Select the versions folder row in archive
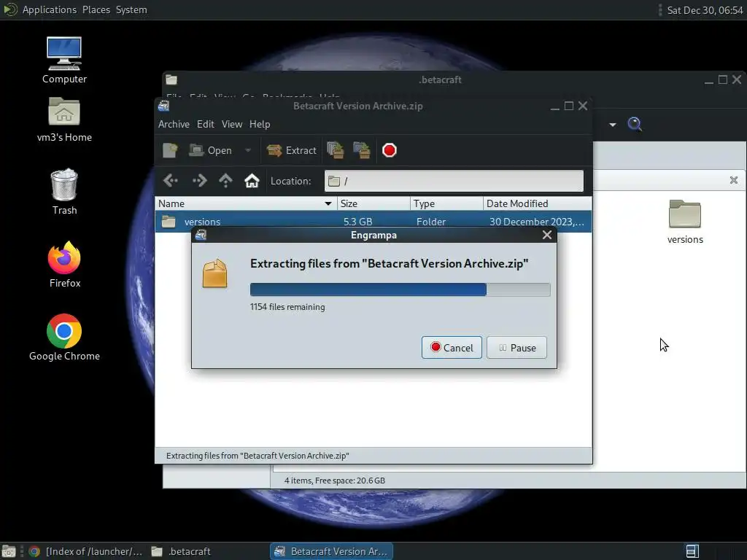 pos(373,222)
